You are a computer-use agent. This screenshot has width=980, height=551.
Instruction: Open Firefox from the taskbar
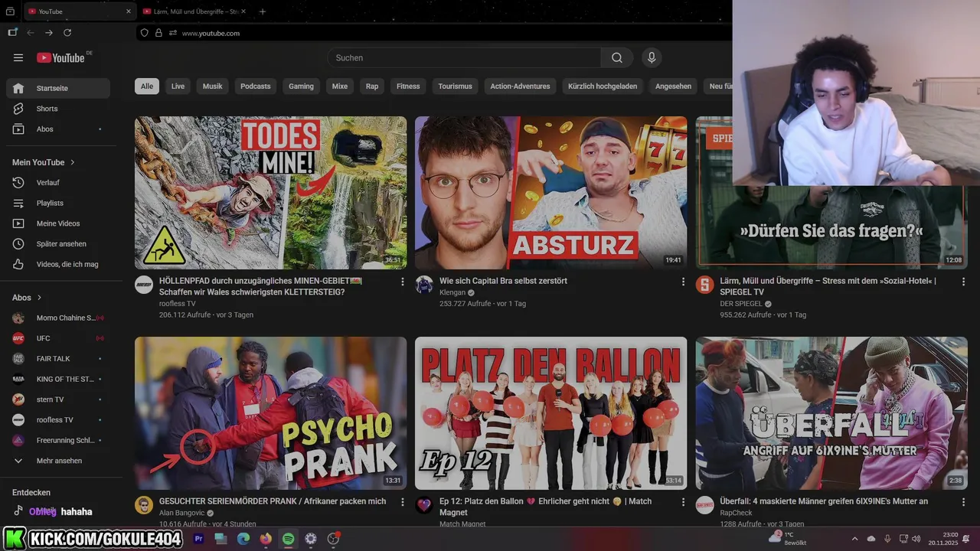pos(266,539)
